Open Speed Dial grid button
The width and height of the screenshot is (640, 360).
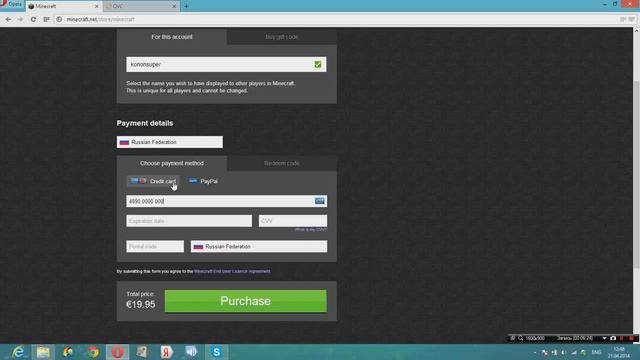pyautogui.click(x=46, y=19)
